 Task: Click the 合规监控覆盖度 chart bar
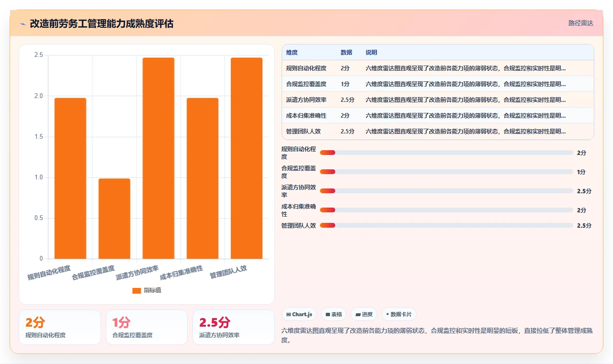point(114,219)
